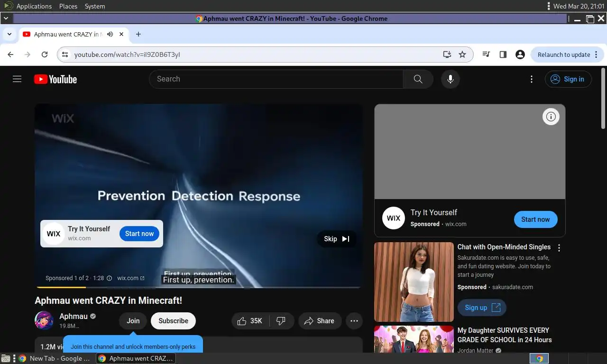Screen dimensions: 607x364
Task: Click the search magnifier button
Action: [418, 79]
